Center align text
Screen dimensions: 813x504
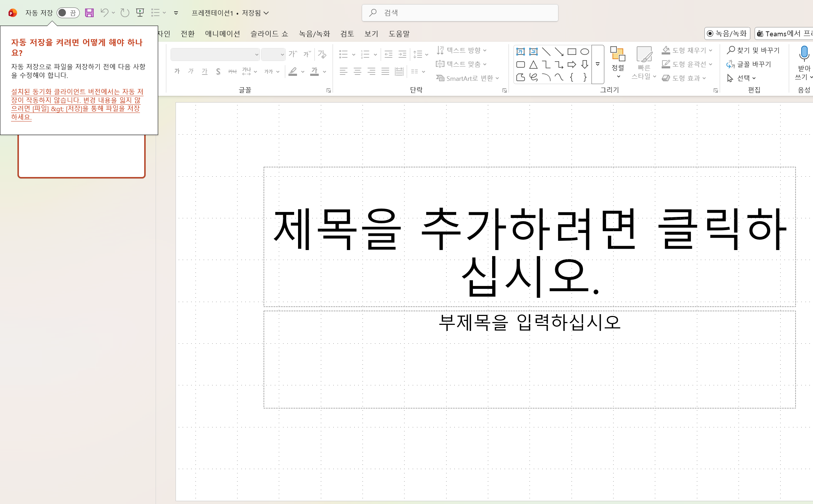click(x=358, y=71)
